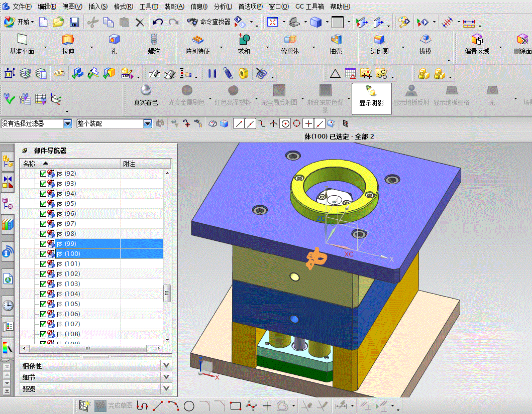The height and width of the screenshot is (414, 532).
Task: Click the navigator horizontal scrollbar
Action: click(88, 348)
